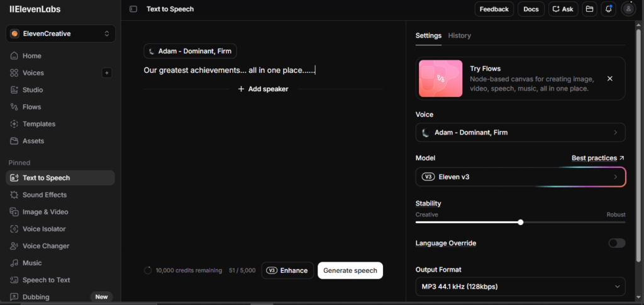Click the credits remaining circle indicator
This screenshot has width=644, height=305.
pyautogui.click(x=148, y=270)
